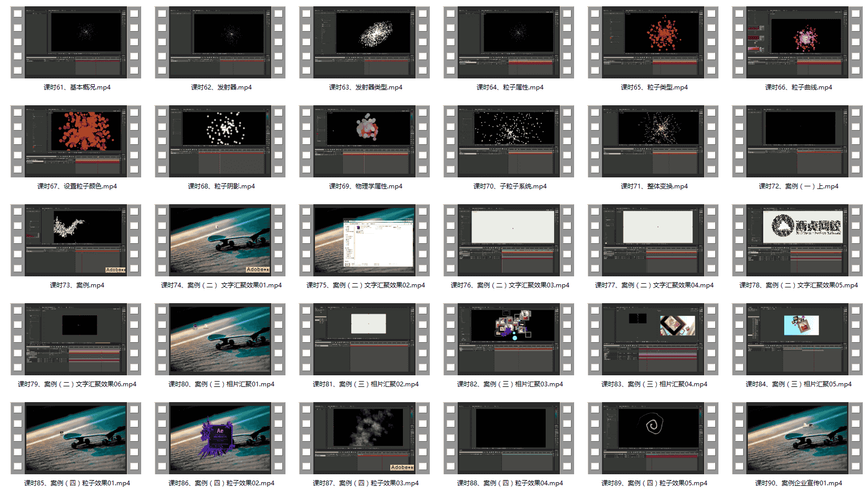Click the file name 课时80 相片汇聚01.mp4
This screenshot has width=868, height=489.
[221, 384]
